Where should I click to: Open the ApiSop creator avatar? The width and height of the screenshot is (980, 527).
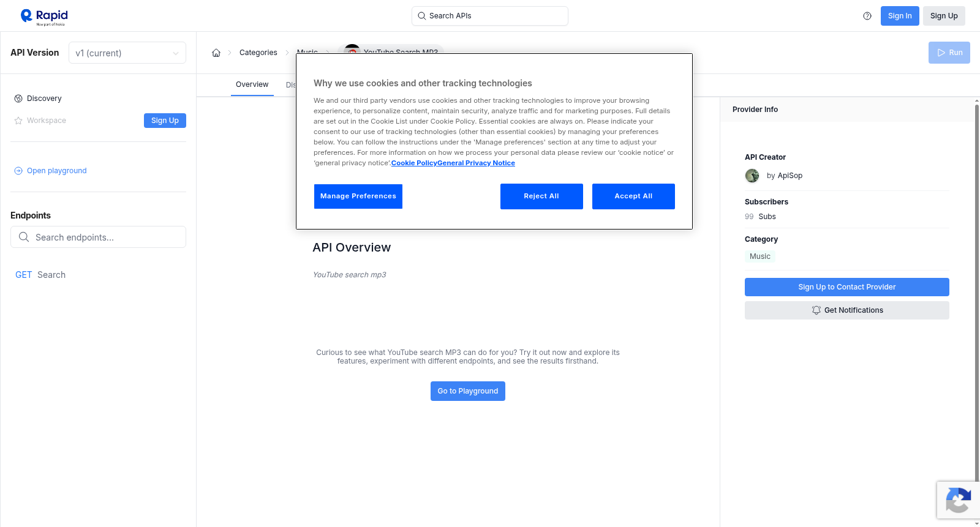click(x=752, y=176)
